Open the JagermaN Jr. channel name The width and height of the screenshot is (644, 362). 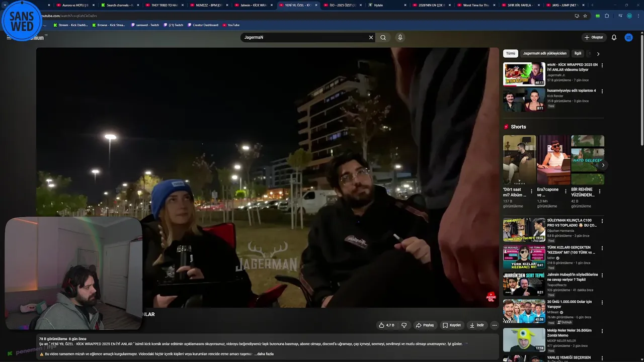556,75
